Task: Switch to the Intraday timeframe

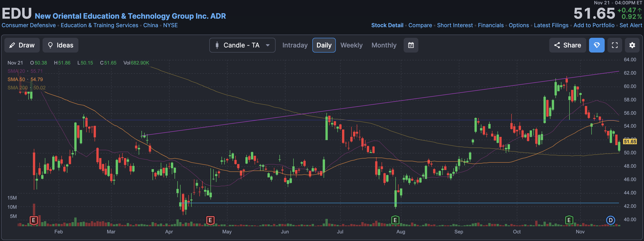Action: (x=295, y=45)
